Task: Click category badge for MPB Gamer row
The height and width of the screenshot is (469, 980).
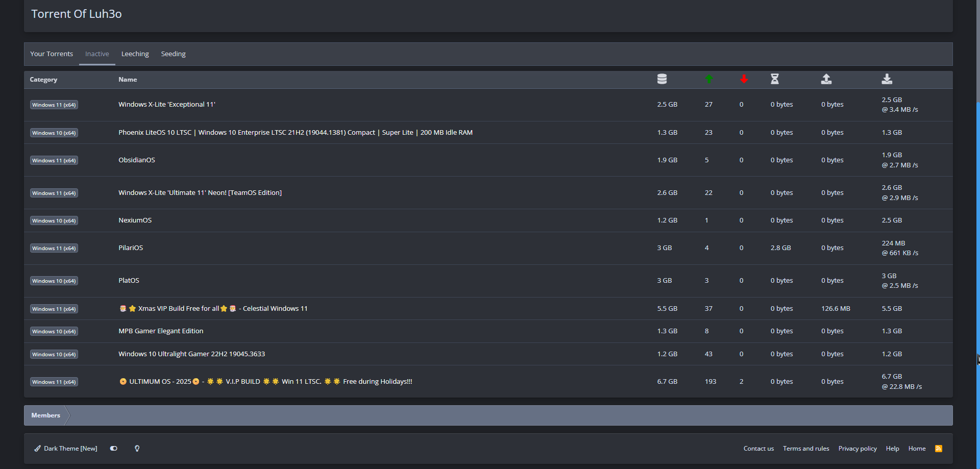Action: (54, 332)
